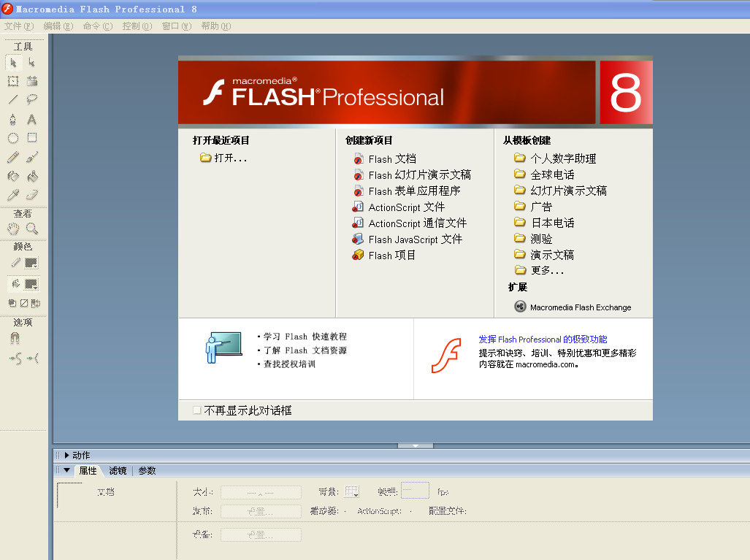Expand the 动作 panel
The height and width of the screenshot is (560, 750).
(67, 455)
